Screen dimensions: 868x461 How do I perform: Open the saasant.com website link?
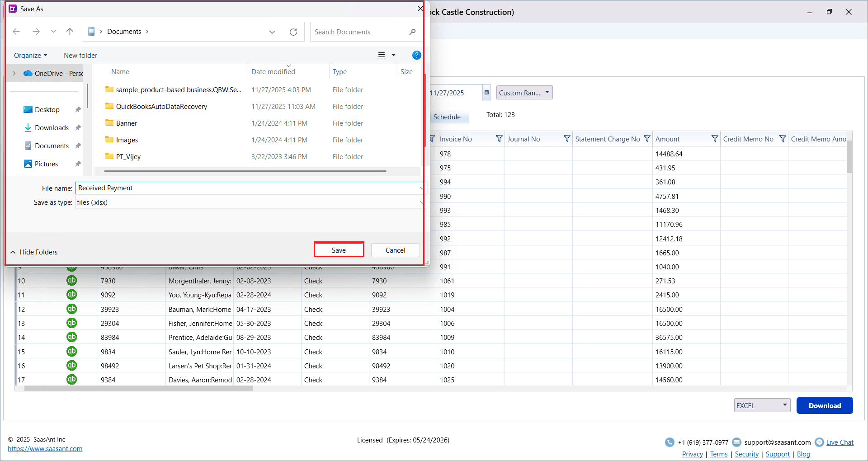[45, 448]
